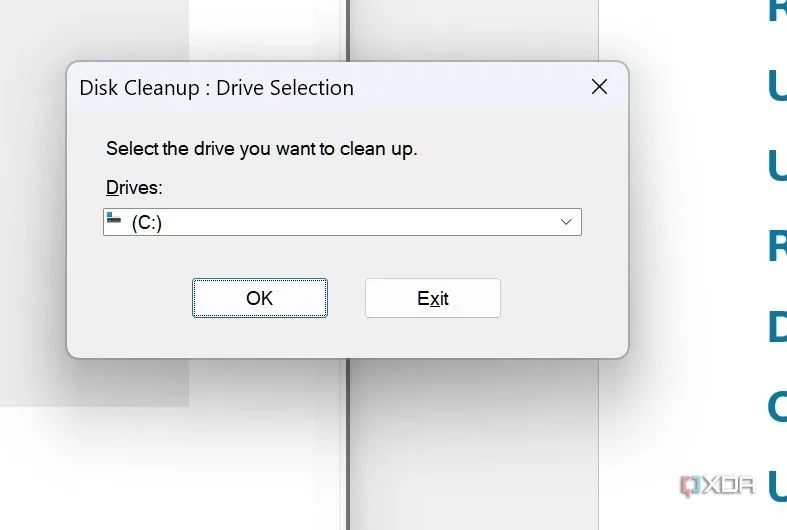Open the Drives combo box
The image size is (787, 530).
(342, 222)
